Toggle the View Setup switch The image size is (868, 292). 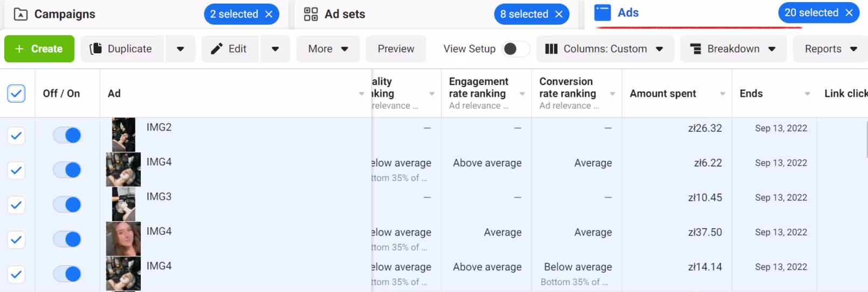pyautogui.click(x=515, y=49)
